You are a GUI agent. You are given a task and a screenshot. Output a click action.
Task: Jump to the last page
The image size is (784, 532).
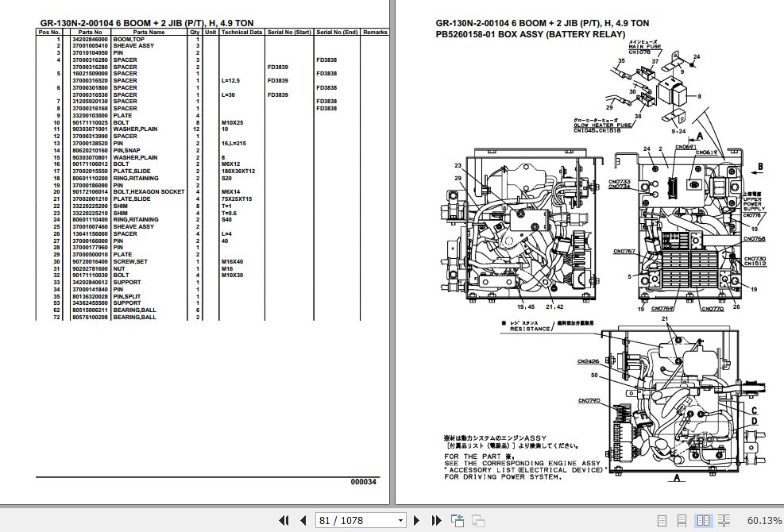pyautogui.click(x=434, y=520)
